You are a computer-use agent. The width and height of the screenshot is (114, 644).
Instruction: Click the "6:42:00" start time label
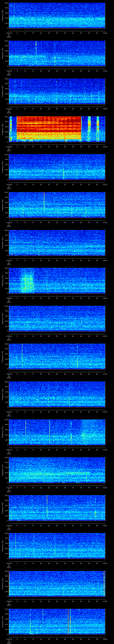click(9, 450)
